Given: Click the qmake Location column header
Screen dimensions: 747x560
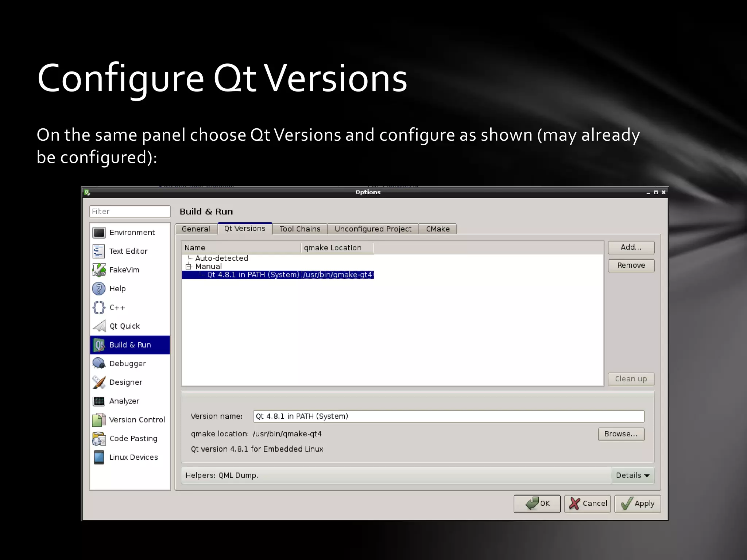Looking at the screenshot, I should (337, 248).
